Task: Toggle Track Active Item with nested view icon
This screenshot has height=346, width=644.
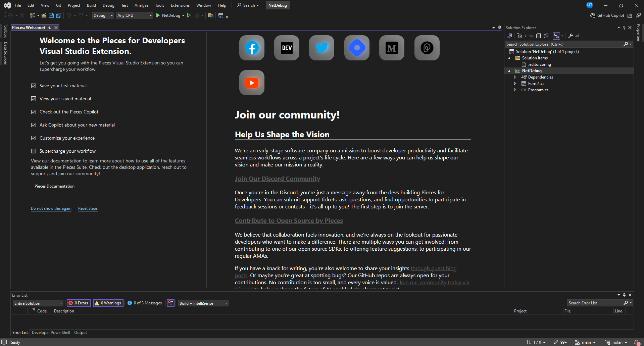Action: pos(557,36)
